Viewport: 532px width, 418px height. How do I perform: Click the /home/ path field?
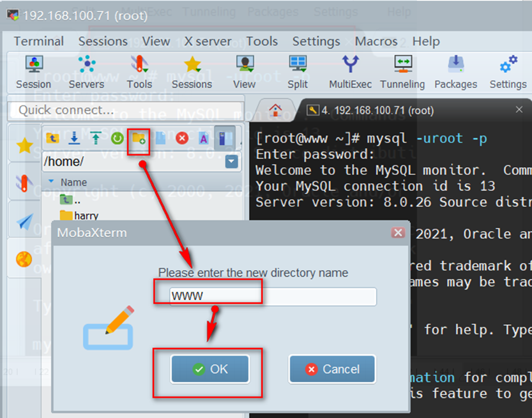point(133,161)
